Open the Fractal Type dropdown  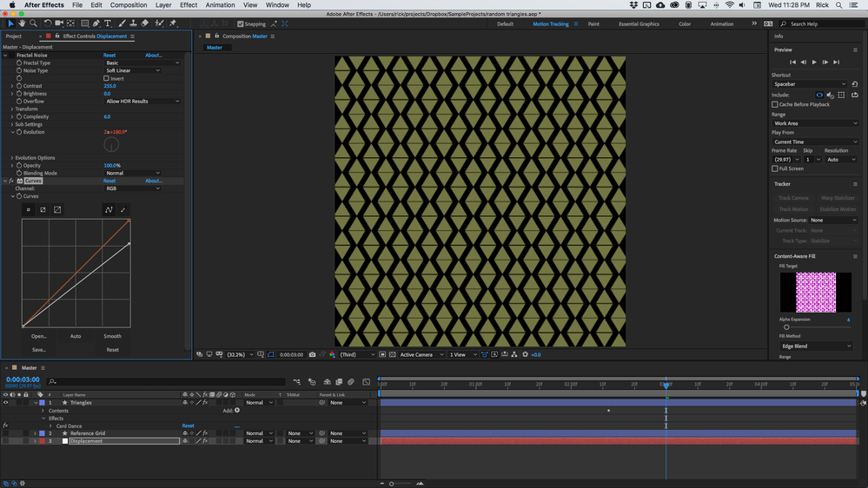click(x=142, y=63)
